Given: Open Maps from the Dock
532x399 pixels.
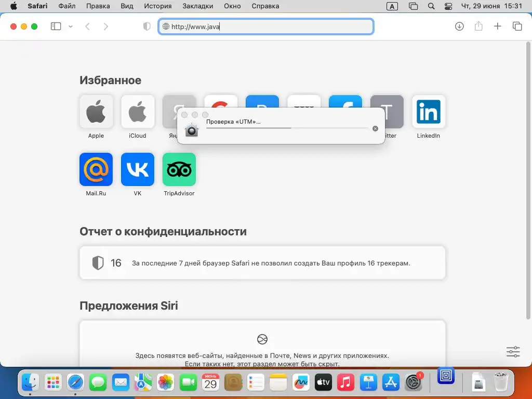Looking at the screenshot, I should 143,382.
